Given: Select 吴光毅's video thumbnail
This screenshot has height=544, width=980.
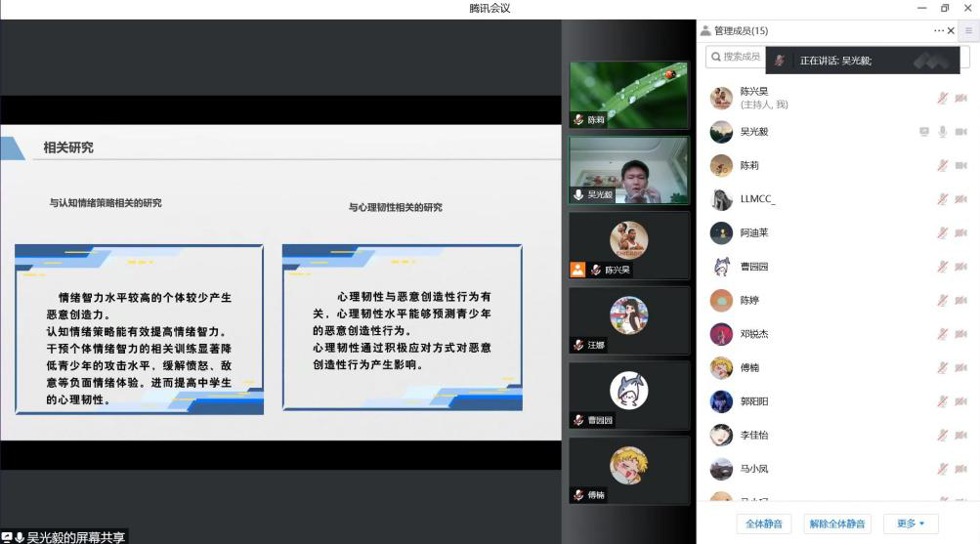Looking at the screenshot, I should 629,171.
